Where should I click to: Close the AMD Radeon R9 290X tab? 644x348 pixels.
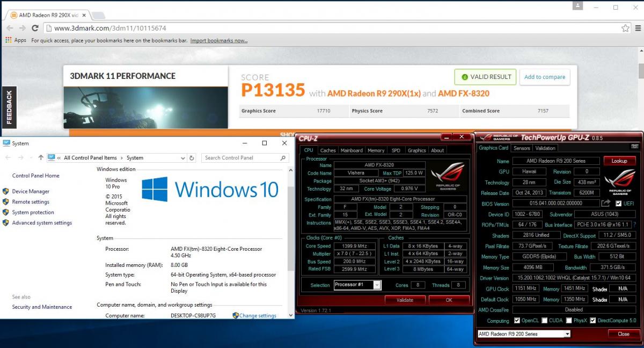tap(83, 15)
